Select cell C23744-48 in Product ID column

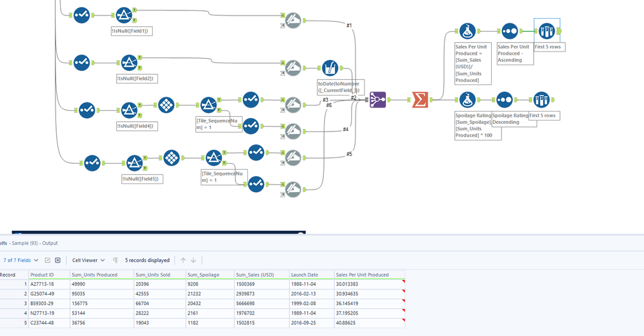(49, 323)
